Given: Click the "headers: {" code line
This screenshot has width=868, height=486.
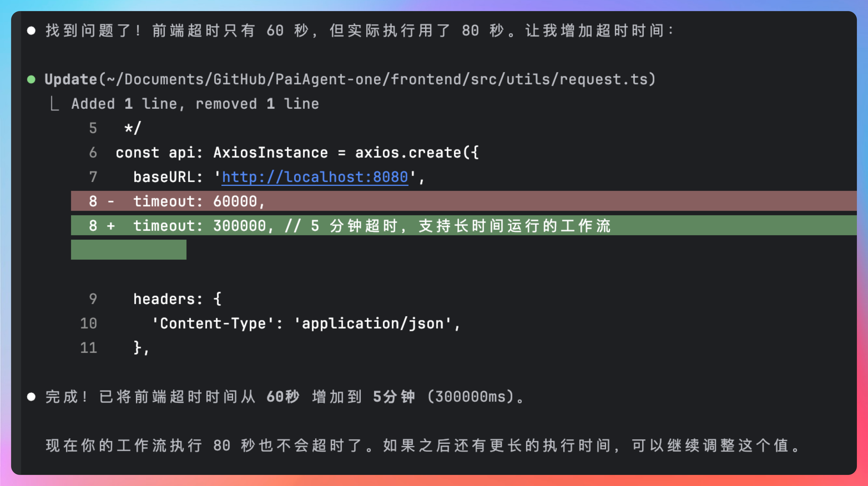Looking at the screenshot, I should click(x=177, y=299).
